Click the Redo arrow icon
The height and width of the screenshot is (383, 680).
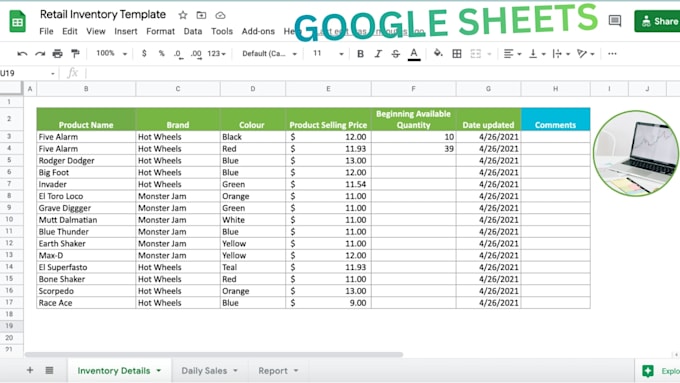(x=40, y=54)
